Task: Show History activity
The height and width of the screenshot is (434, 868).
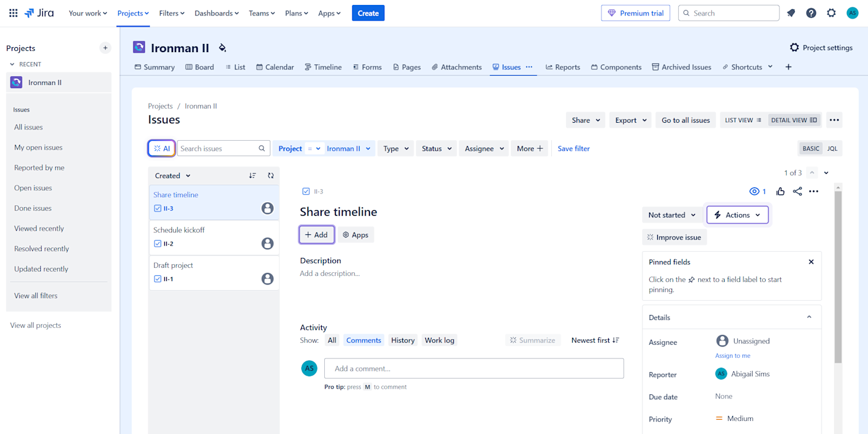Action: click(403, 340)
